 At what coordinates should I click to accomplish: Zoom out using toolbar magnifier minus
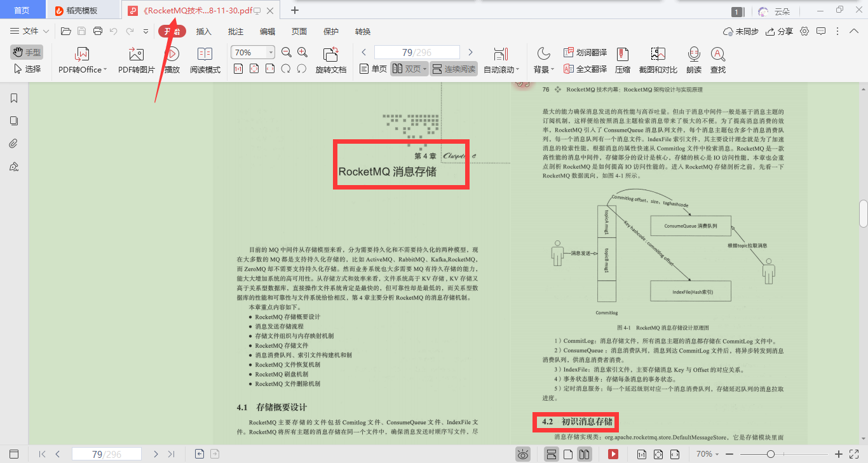286,52
